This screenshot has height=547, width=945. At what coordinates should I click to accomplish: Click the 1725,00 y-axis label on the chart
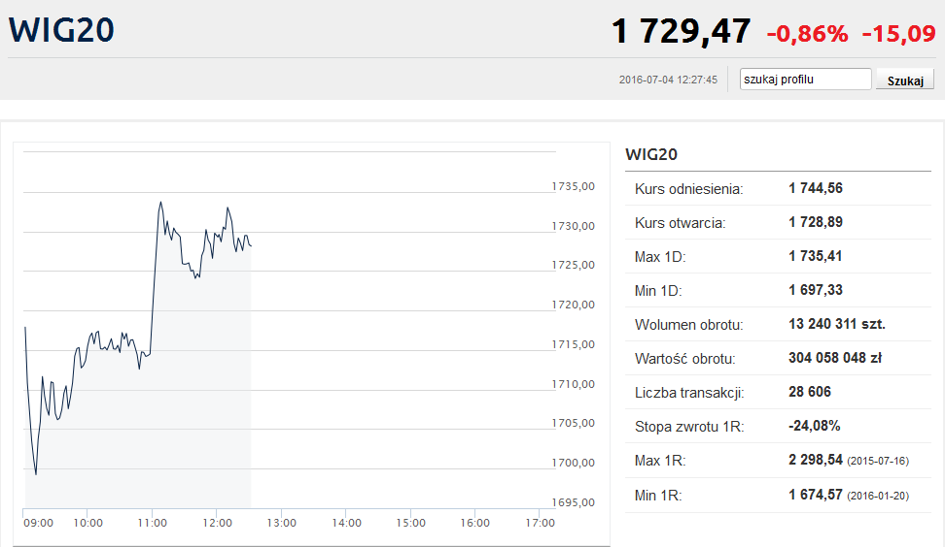coord(573,266)
